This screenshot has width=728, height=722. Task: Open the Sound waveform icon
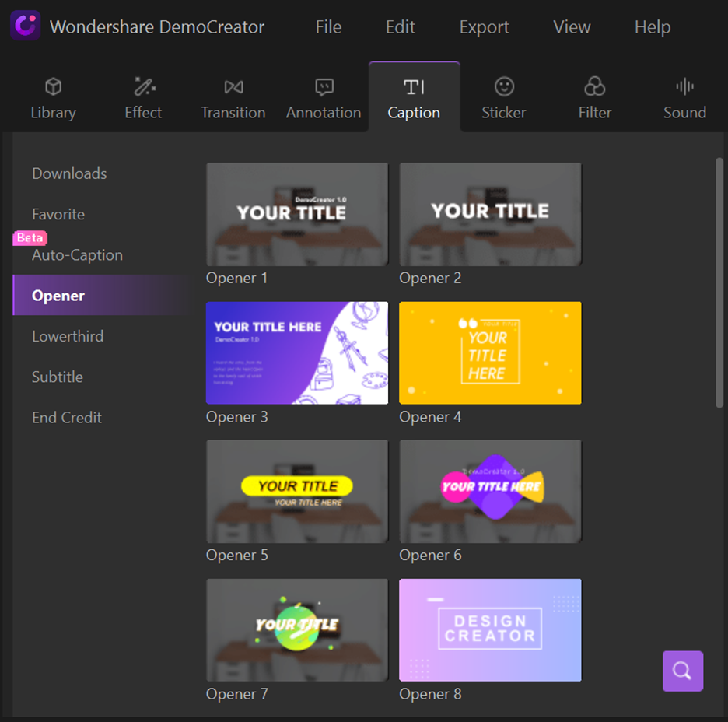(684, 86)
